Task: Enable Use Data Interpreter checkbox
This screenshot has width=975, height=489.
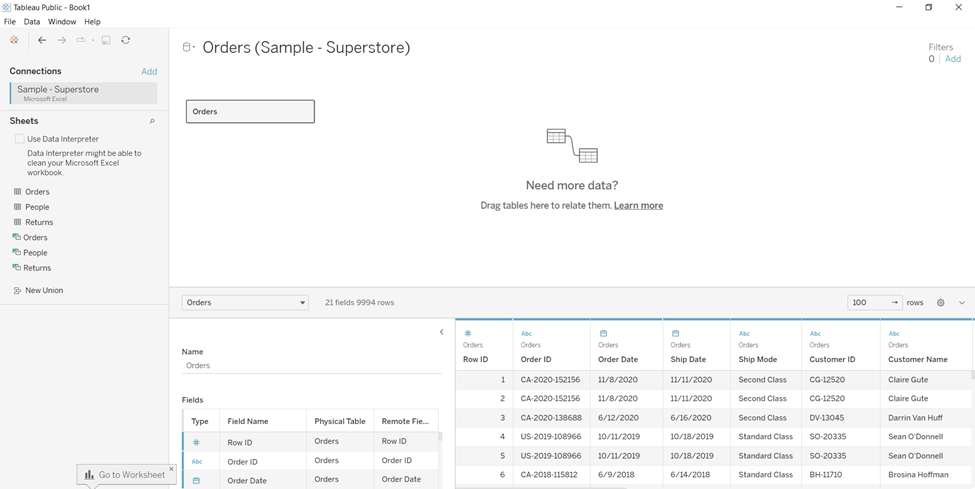Action: coord(20,139)
